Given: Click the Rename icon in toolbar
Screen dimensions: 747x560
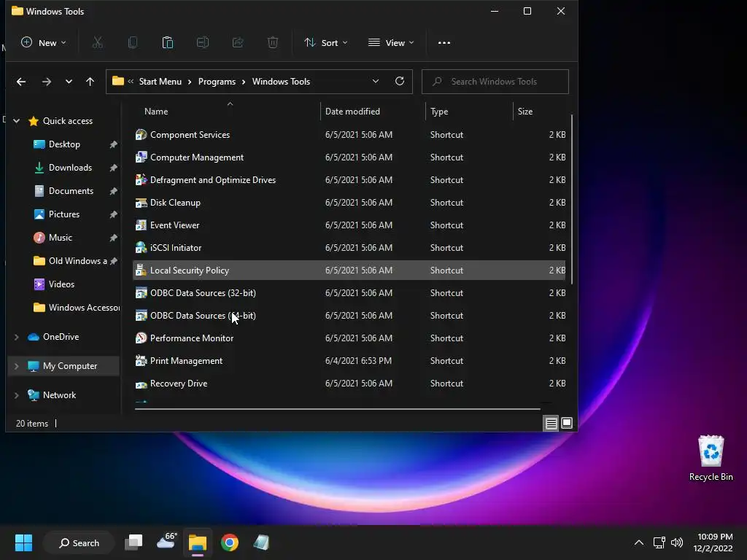Looking at the screenshot, I should click(203, 42).
